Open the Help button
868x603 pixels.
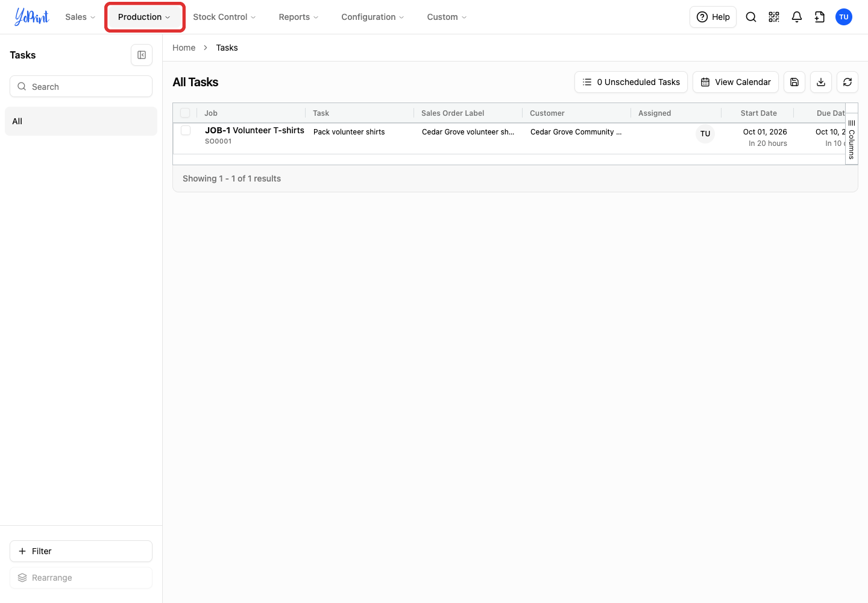click(x=713, y=17)
